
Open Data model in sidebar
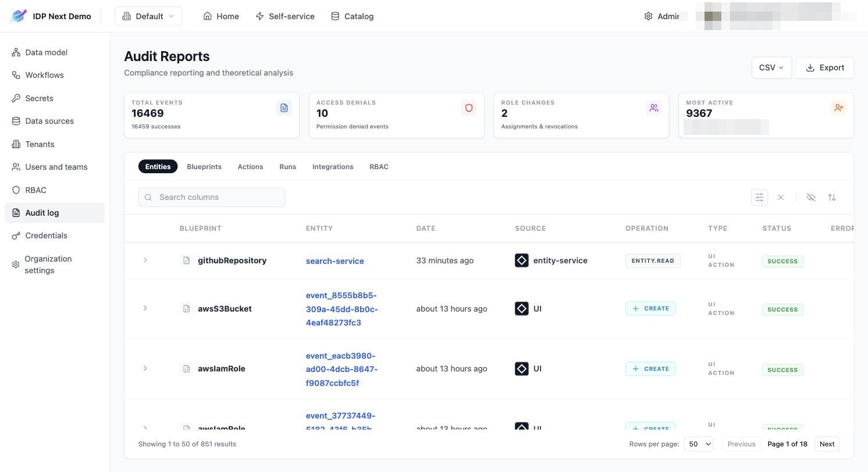tap(55, 52)
